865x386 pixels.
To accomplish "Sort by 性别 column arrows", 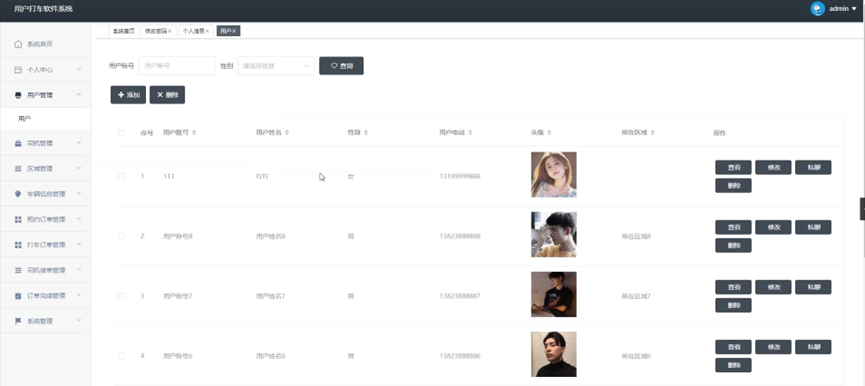I will coord(366,133).
